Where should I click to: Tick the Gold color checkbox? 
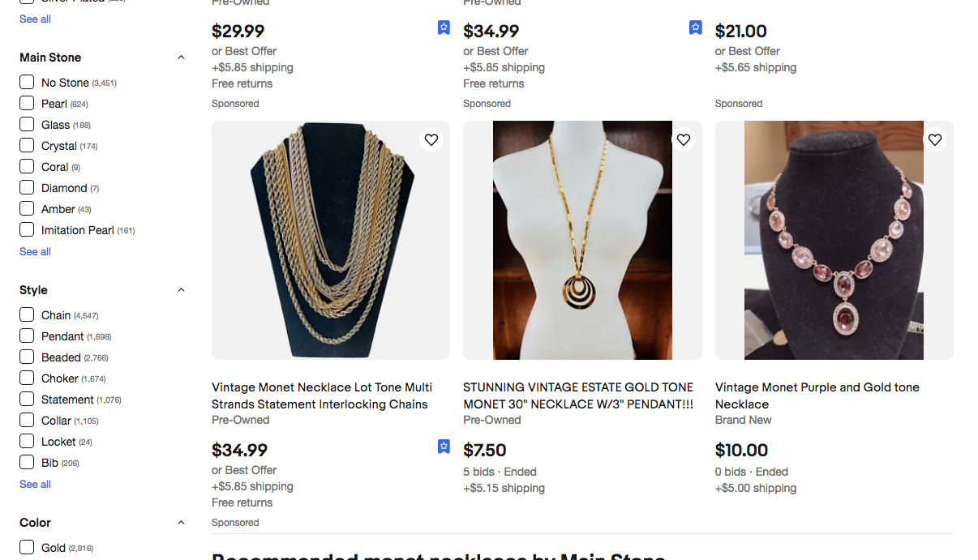[x=27, y=547]
